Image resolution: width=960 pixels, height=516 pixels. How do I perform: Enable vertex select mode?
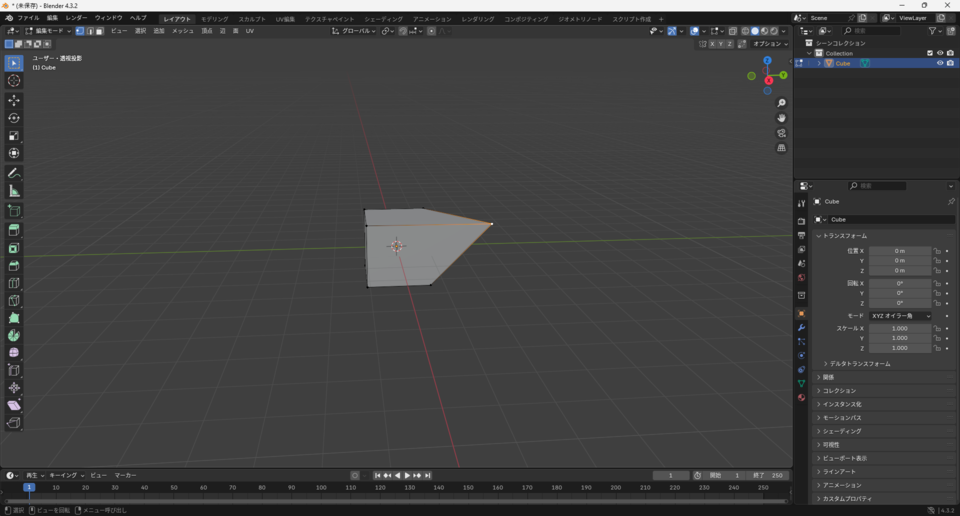coord(80,31)
